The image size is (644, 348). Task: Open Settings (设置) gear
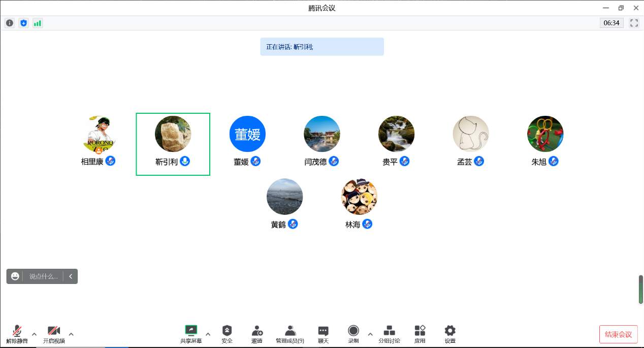click(x=450, y=334)
